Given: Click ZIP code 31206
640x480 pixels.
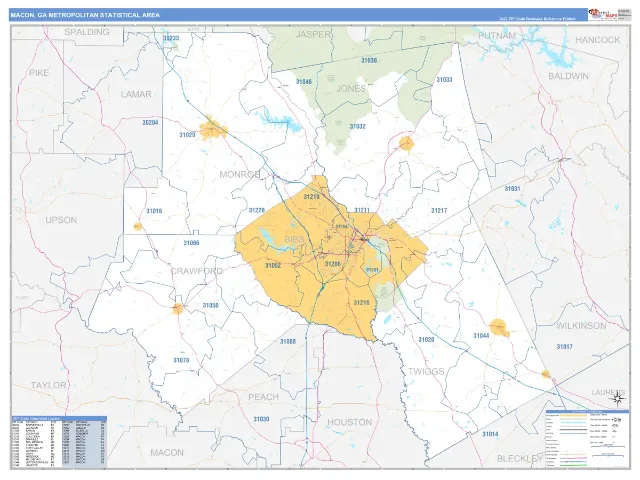Looking at the screenshot, I should [333, 264].
